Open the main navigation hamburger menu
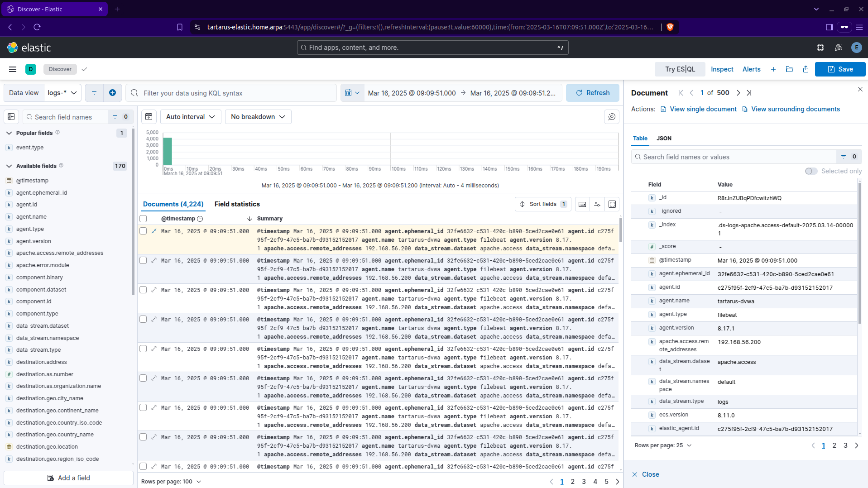 click(x=13, y=69)
